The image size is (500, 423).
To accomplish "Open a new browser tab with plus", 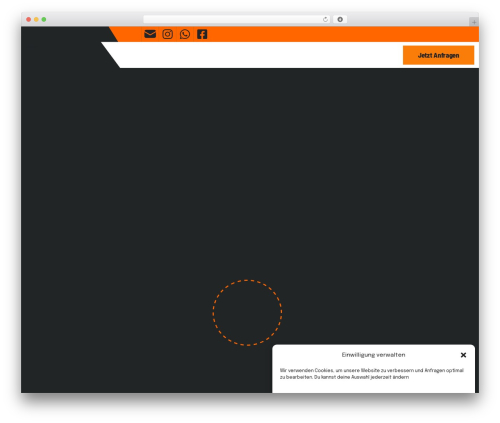I will coord(474,22).
